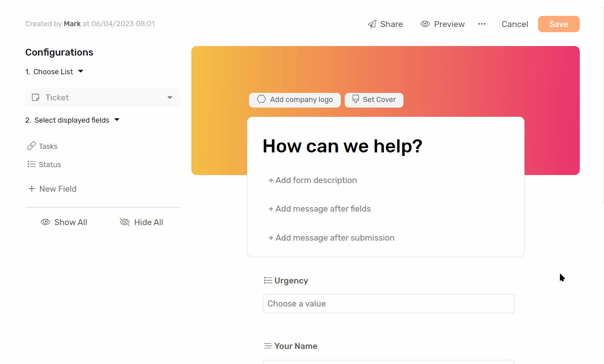Click the hexagon icon on Add company logo
Screen dimensions: 604x364
coord(261,99)
